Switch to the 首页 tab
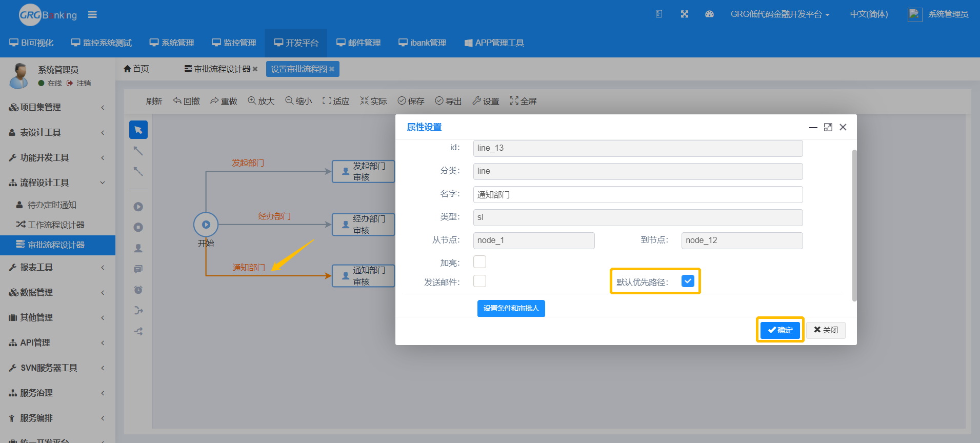 pos(136,69)
